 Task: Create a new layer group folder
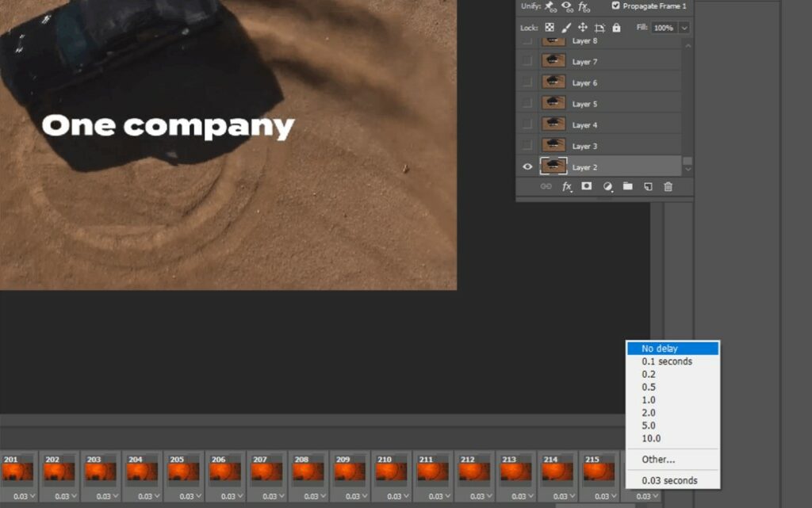pyautogui.click(x=627, y=187)
